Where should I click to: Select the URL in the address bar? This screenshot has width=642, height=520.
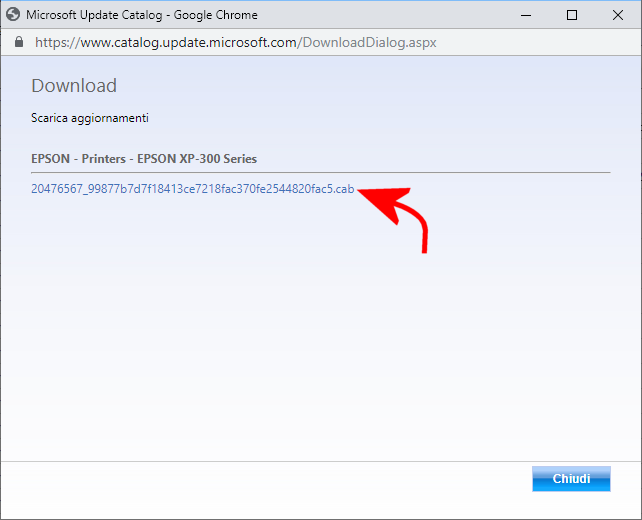point(235,42)
